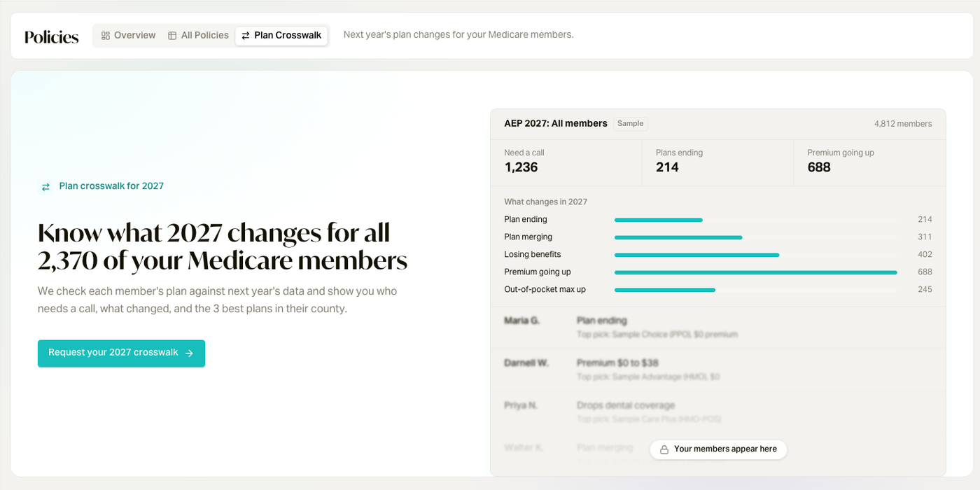The width and height of the screenshot is (980, 490).
Task: Click the 688 figure in the top stat card
Action: [819, 167]
